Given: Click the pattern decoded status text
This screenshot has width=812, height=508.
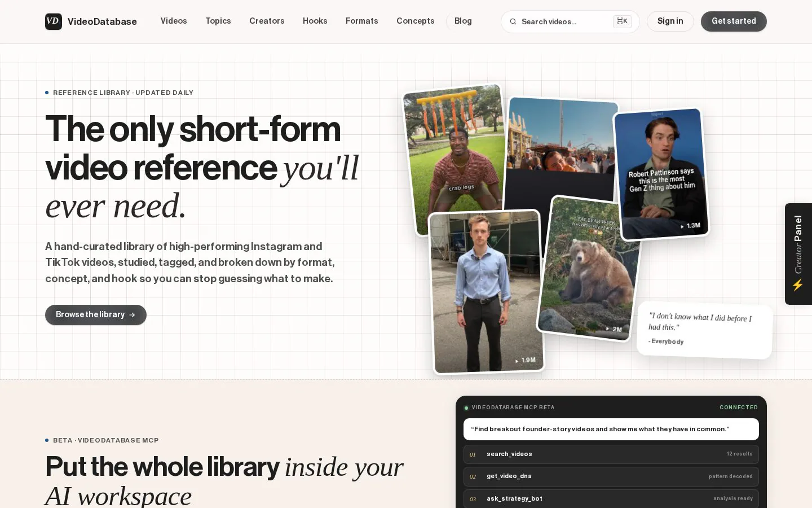Looking at the screenshot, I should [731, 476].
